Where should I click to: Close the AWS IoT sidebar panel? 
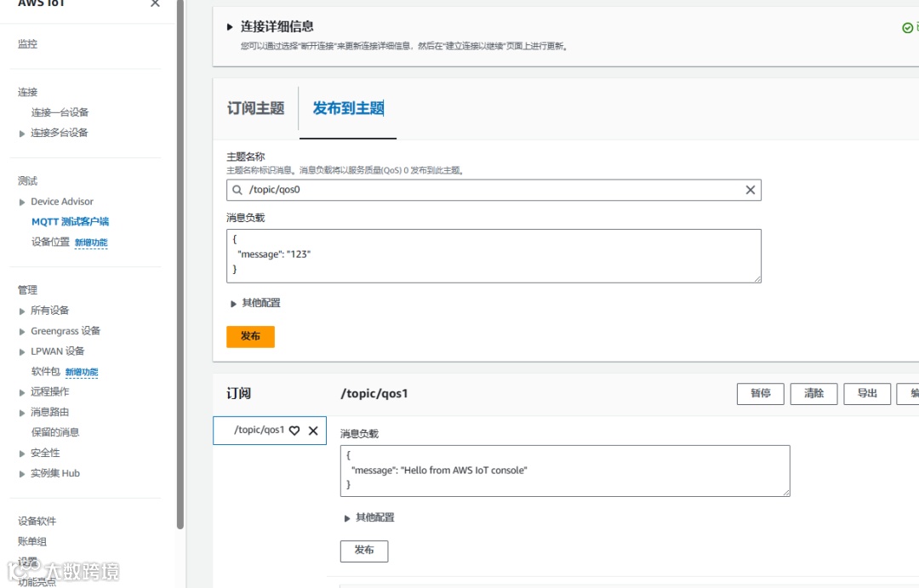coord(155,4)
